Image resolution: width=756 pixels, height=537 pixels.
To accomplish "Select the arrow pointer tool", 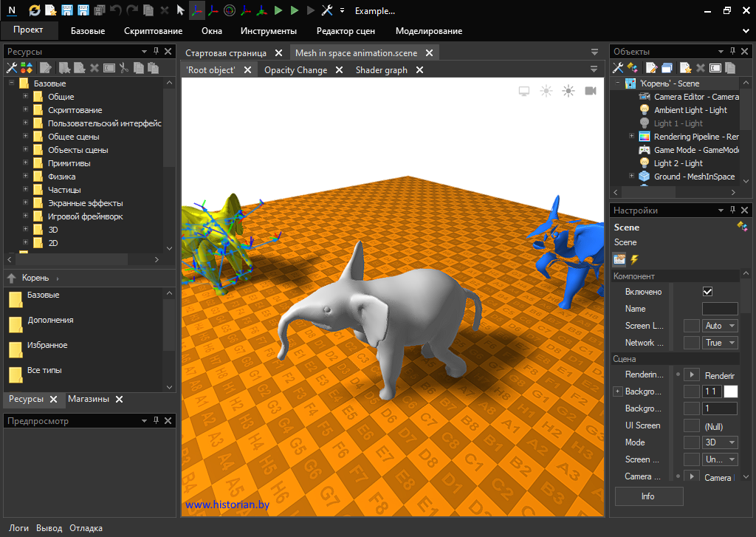I will [x=180, y=10].
